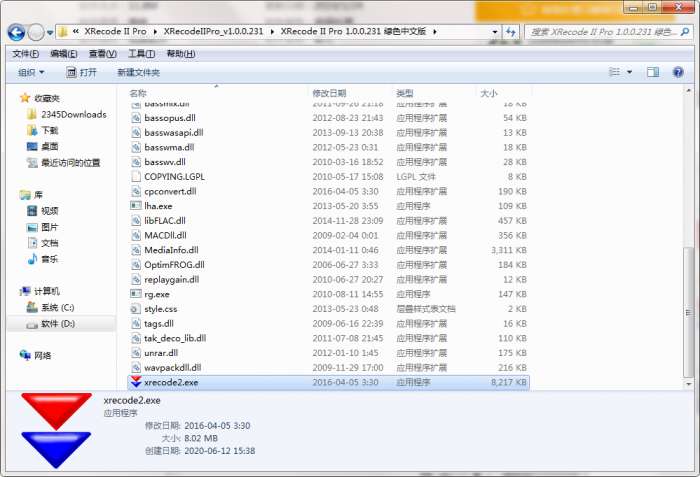
Task: Click the search magnifier icon
Action: tap(684, 32)
